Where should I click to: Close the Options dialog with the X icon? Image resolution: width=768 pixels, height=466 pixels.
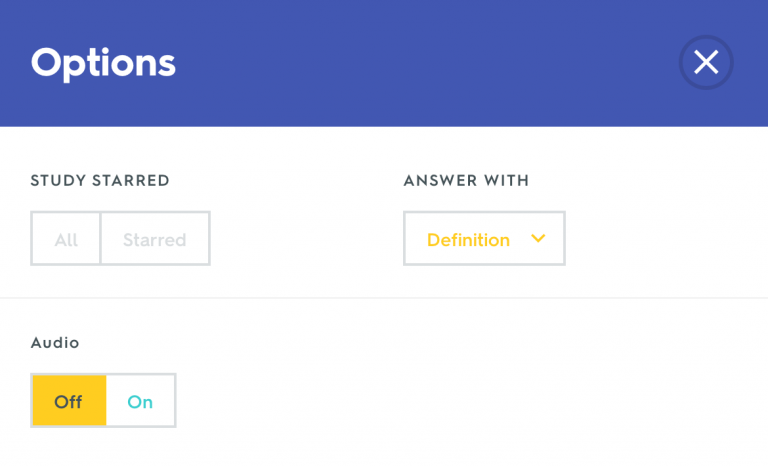[706, 62]
